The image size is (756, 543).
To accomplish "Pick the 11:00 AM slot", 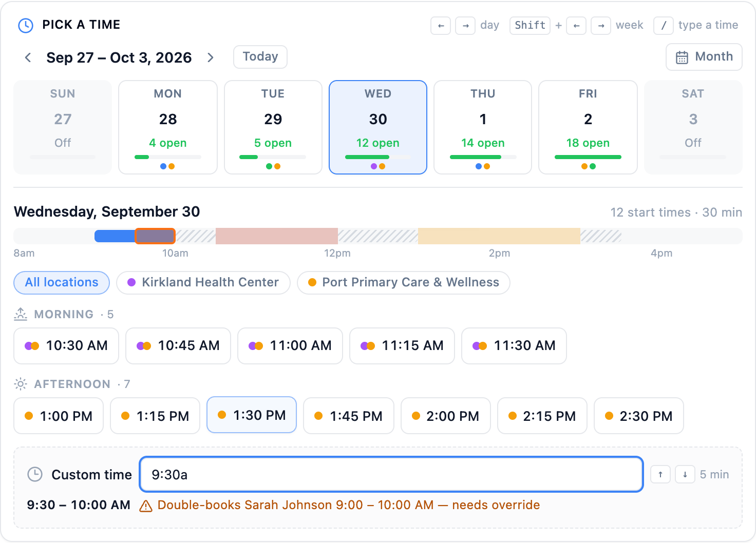I will point(290,346).
